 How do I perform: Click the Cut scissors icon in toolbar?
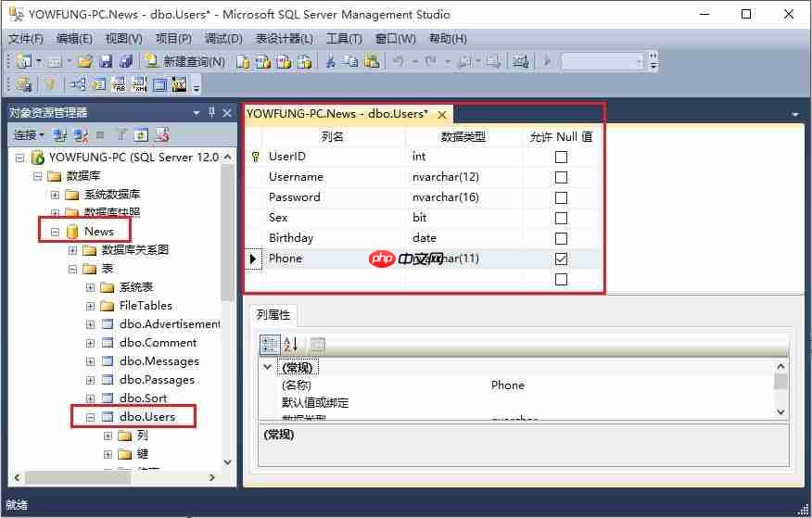pos(329,61)
